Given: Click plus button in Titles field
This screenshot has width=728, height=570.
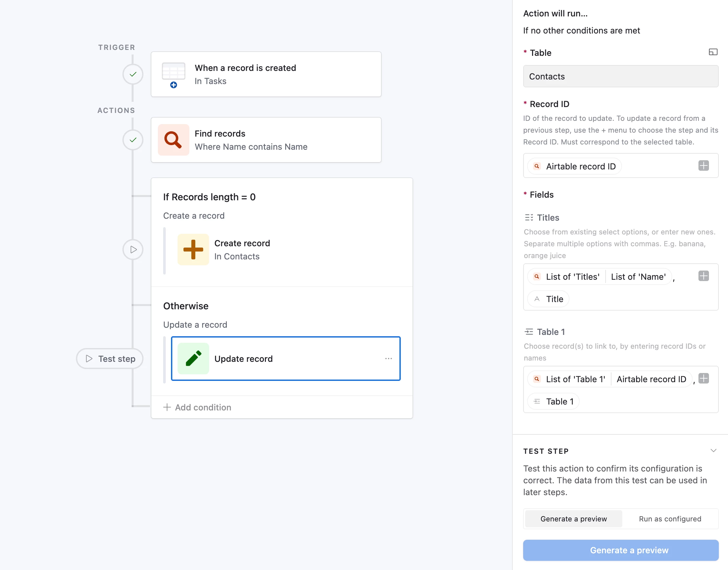Looking at the screenshot, I should pyautogui.click(x=703, y=276).
